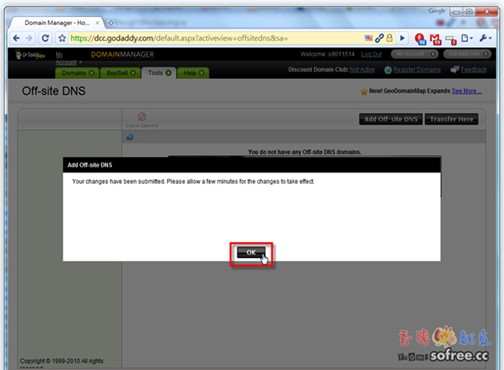Click the browser back arrow
The width and height of the screenshot is (504, 370).
pos(16,38)
